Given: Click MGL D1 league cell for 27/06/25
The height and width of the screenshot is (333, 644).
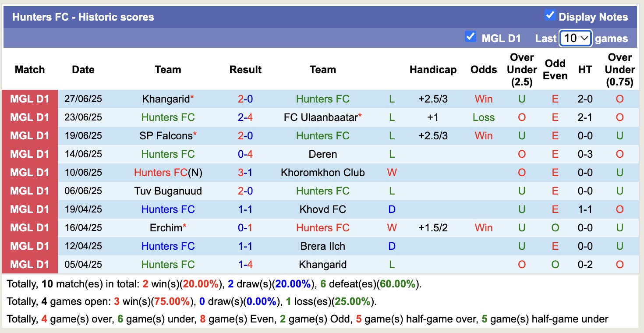Looking at the screenshot, I should coord(30,99).
